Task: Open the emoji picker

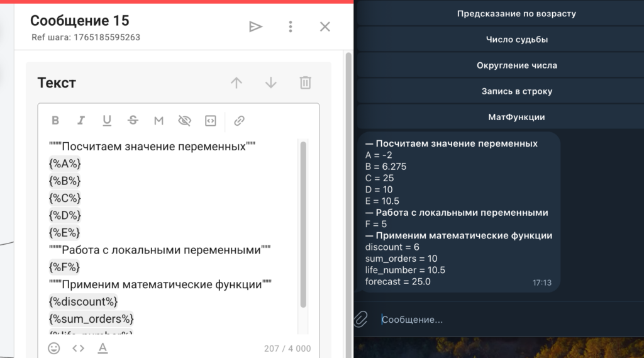Action: coord(54,348)
